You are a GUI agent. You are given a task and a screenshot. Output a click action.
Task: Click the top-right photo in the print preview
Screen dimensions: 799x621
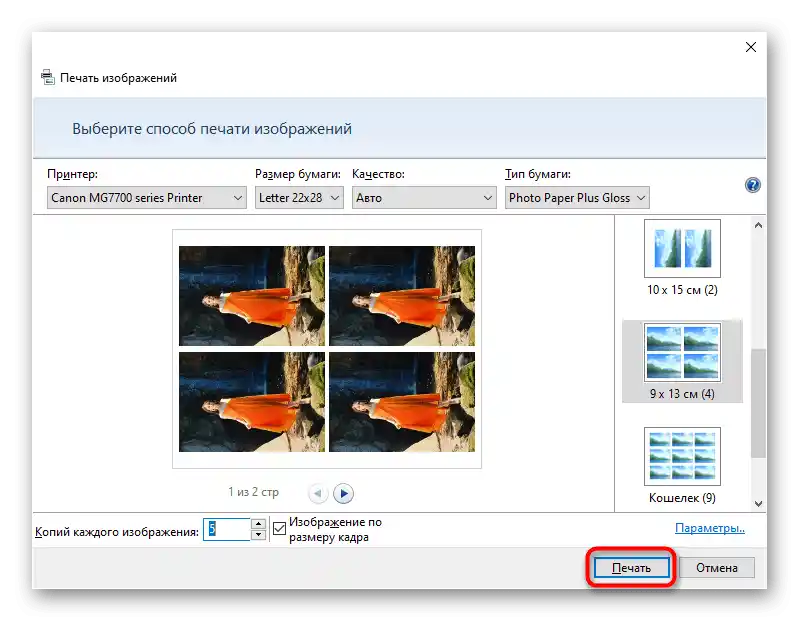point(402,296)
